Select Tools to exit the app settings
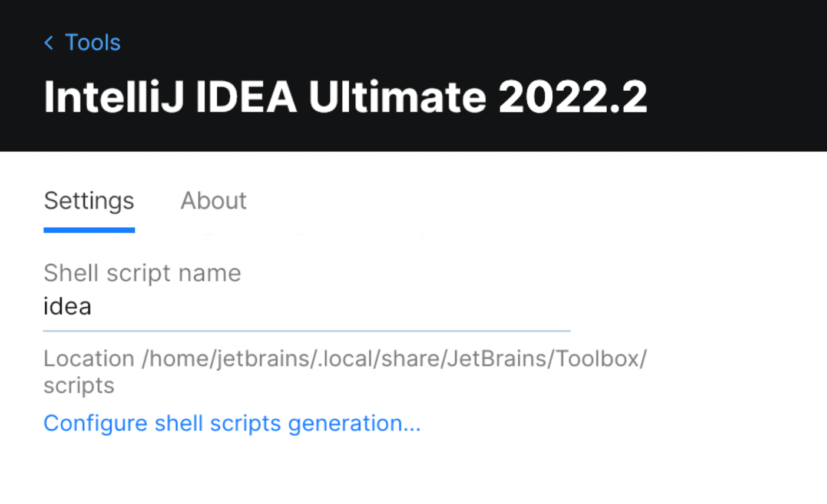The width and height of the screenshot is (827, 504). click(92, 42)
